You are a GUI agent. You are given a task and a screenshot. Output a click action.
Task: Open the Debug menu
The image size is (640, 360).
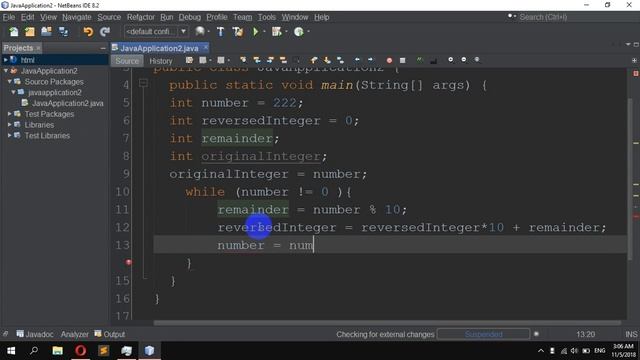click(190, 17)
